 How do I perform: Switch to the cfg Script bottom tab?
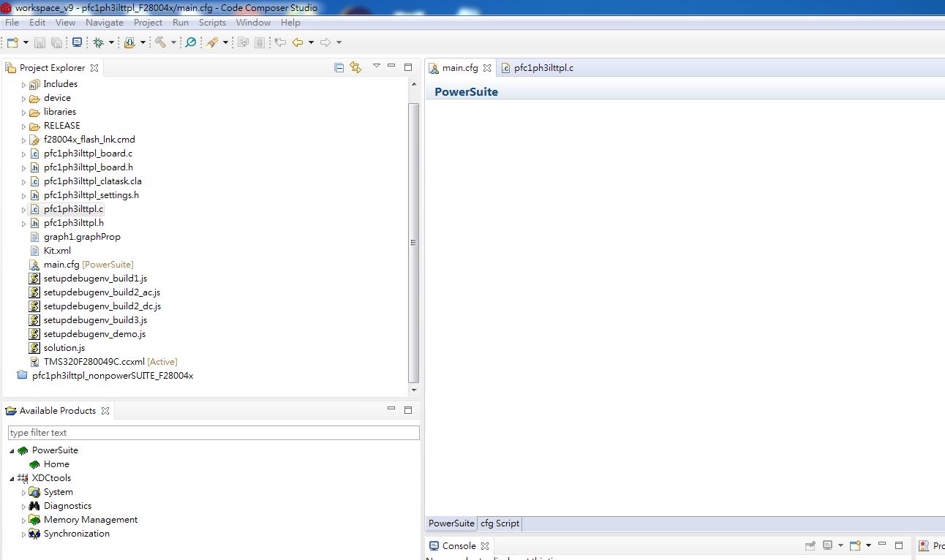click(500, 523)
